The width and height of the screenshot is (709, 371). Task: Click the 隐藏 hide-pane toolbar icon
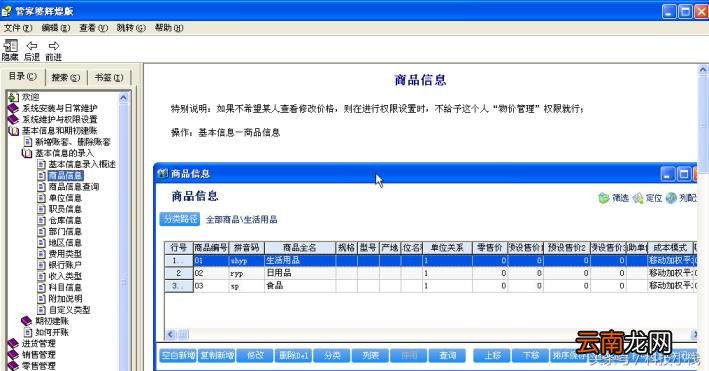[10, 46]
